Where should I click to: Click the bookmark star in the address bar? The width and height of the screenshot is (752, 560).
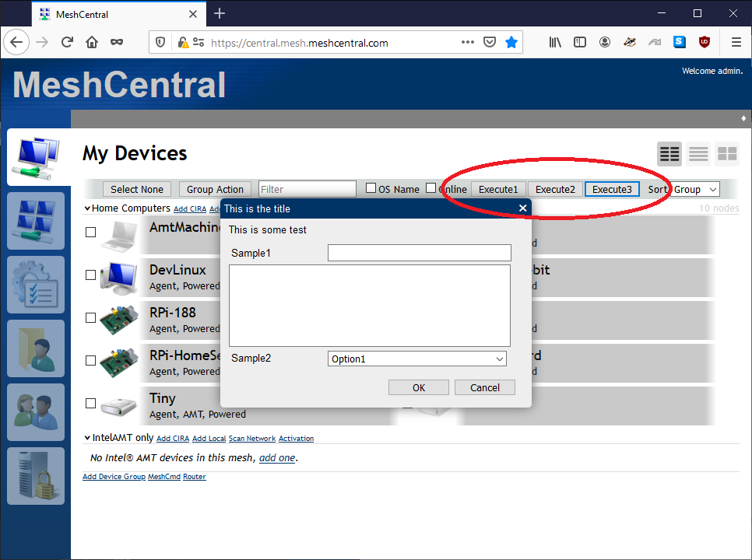pyautogui.click(x=511, y=43)
